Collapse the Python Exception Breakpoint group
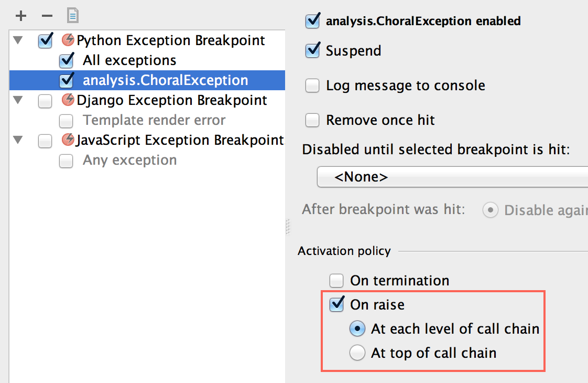 (19, 40)
